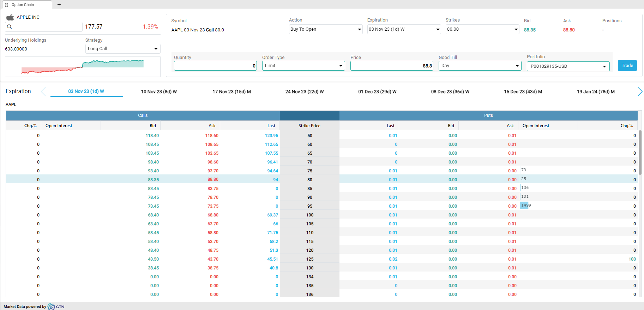Select expiration 08 Dec 23 (36d) W

450,92
